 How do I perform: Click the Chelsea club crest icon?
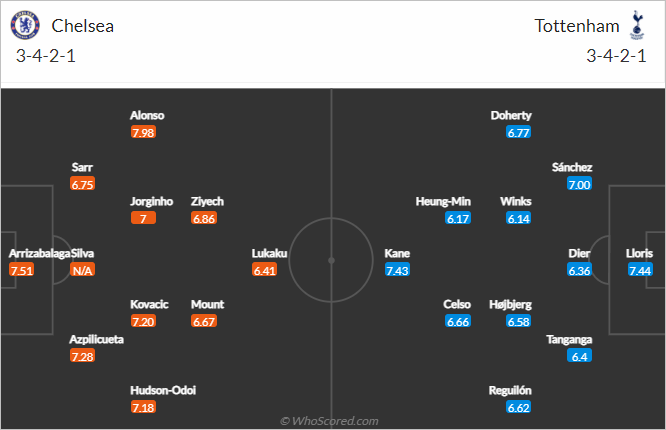click(x=25, y=25)
